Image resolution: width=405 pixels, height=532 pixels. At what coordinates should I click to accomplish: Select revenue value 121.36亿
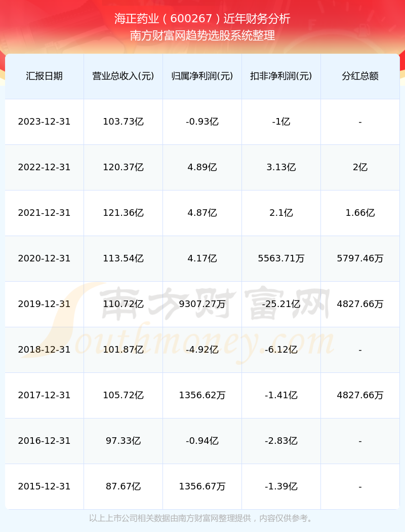(x=124, y=213)
